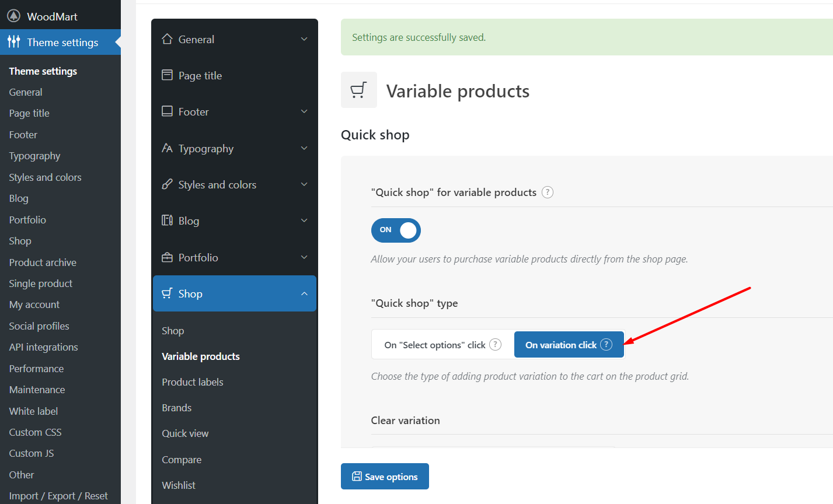Open API integrations in sidebar
This screenshot has height=504, width=833.
point(43,347)
